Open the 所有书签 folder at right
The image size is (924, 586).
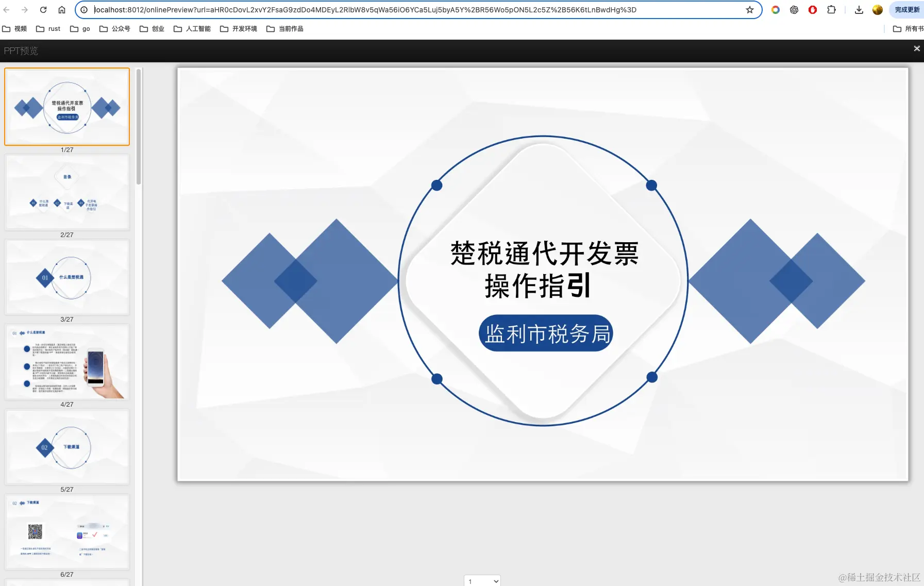click(908, 29)
